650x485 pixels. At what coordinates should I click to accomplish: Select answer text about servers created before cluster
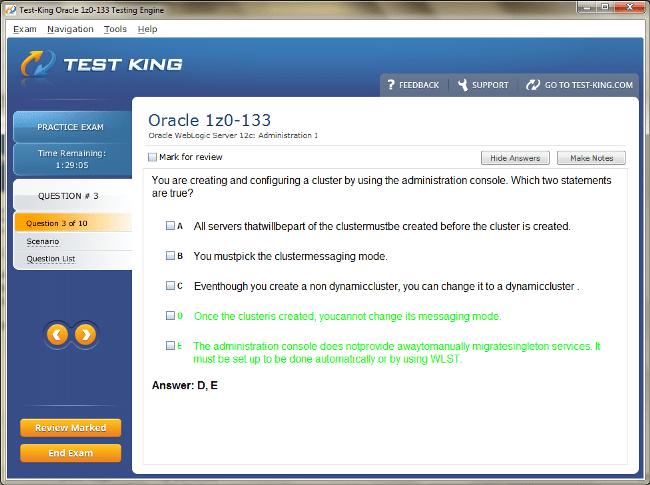coord(382,226)
